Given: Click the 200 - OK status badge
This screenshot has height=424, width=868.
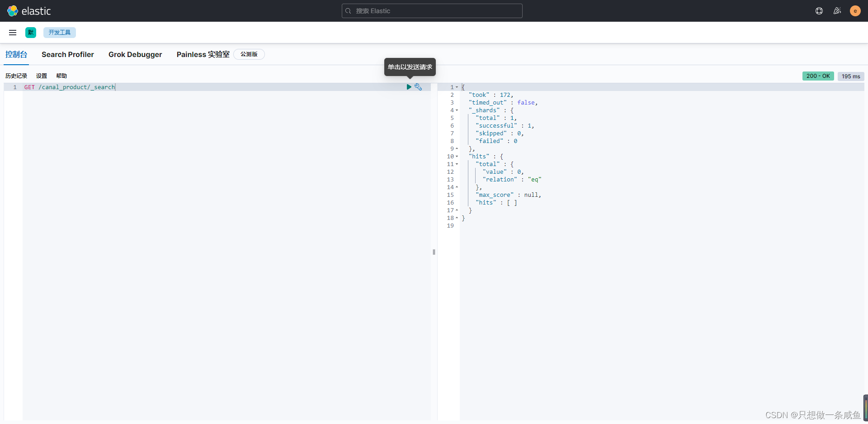Looking at the screenshot, I should point(818,76).
